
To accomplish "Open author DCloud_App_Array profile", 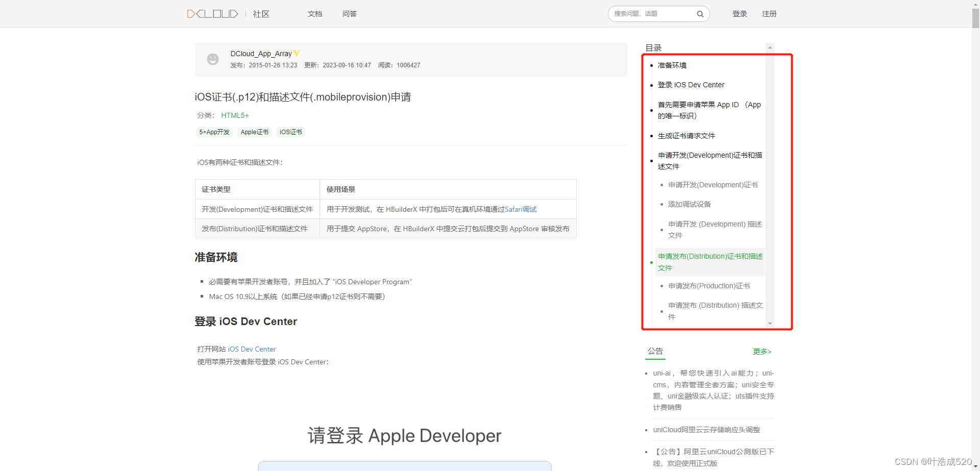I will (261, 54).
